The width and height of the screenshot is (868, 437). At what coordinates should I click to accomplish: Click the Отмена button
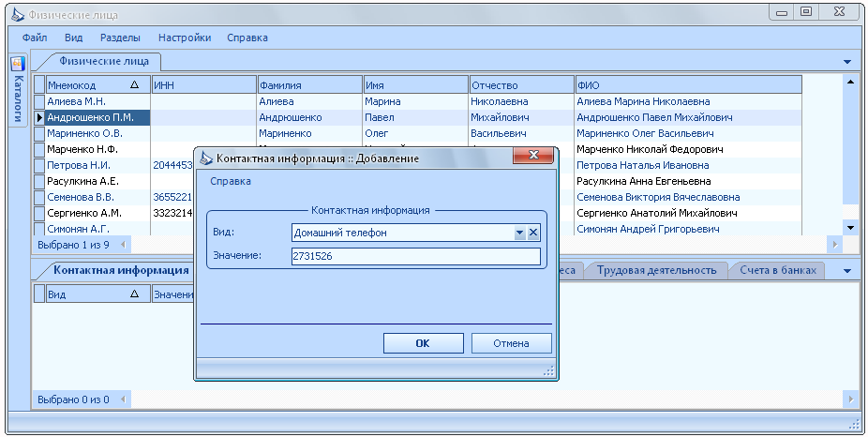(511, 343)
